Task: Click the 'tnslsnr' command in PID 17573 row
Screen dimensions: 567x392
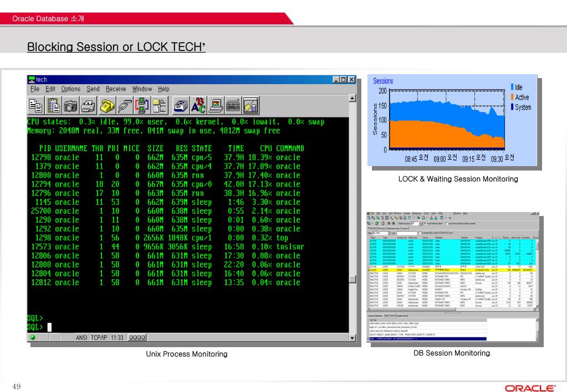Action: point(290,247)
